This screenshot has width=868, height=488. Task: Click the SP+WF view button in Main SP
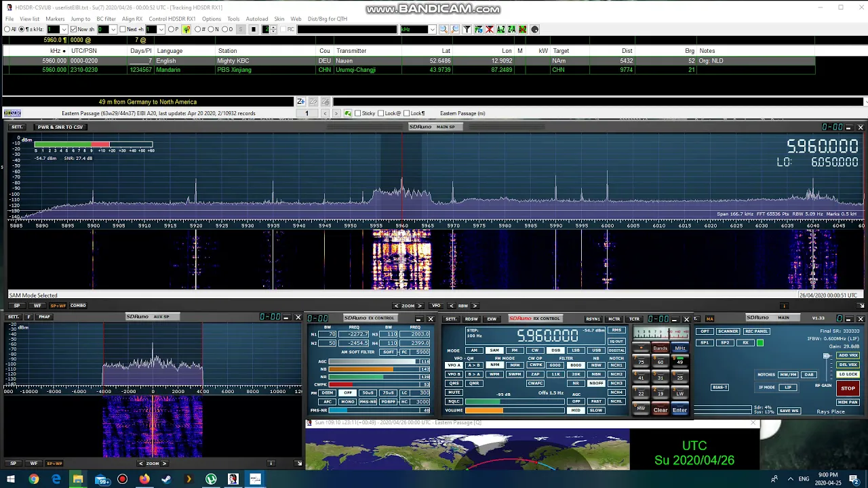coord(58,306)
